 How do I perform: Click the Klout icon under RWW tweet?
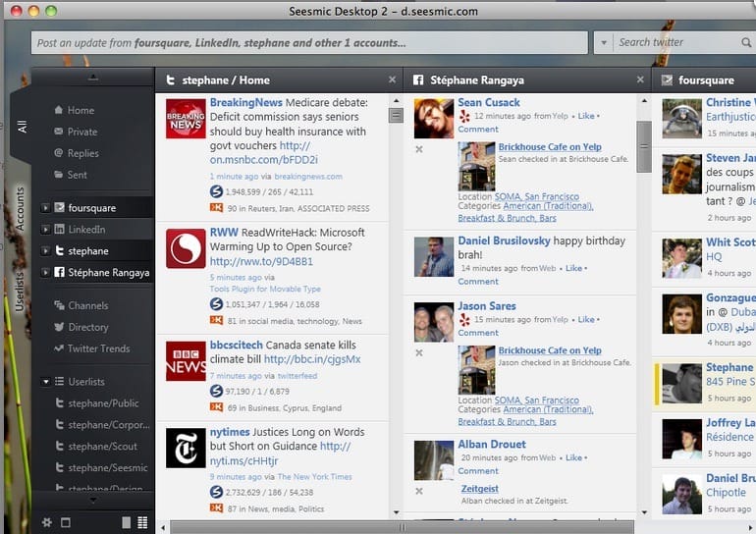[x=216, y=320]
